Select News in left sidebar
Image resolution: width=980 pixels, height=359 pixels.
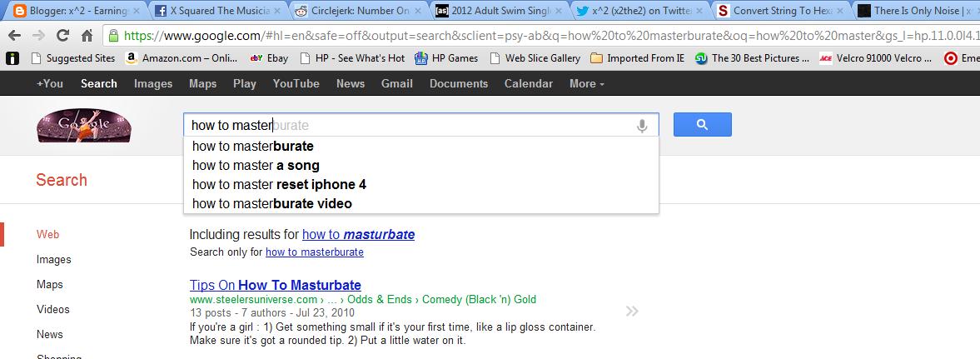click(x=49, y=335)
